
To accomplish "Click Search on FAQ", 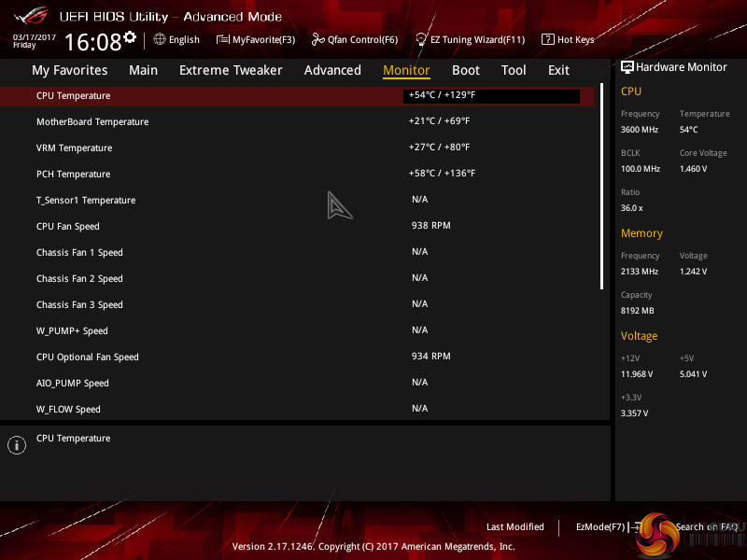I will pos(707,526).
